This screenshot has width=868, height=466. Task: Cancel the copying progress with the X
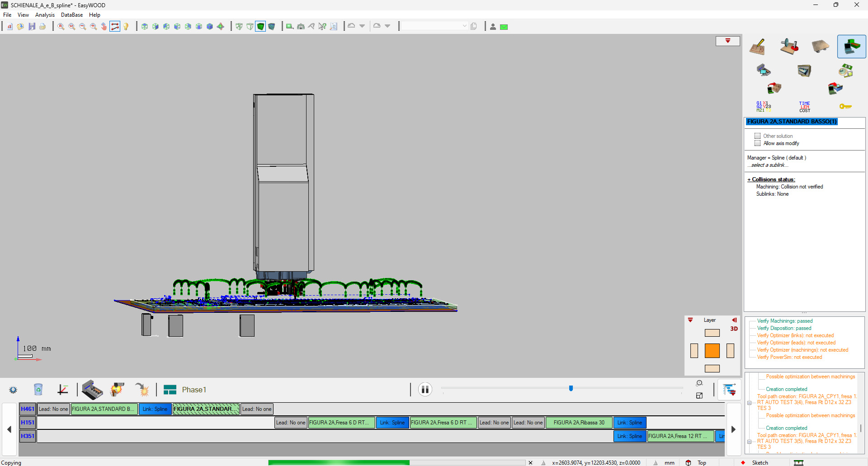click(x=531, y=463)
